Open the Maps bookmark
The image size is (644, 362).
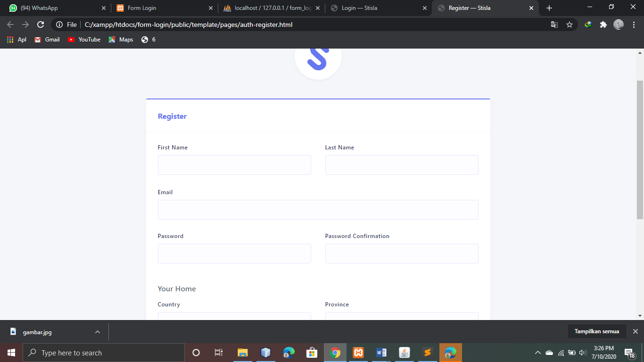(x=121, y=40)
